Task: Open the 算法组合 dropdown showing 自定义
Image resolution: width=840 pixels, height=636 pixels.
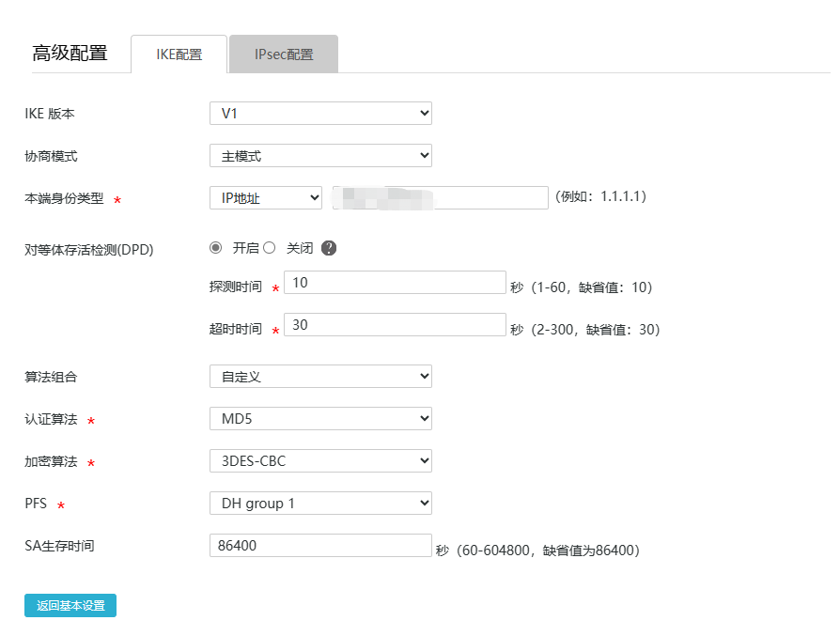Action: tap(320, 376)
